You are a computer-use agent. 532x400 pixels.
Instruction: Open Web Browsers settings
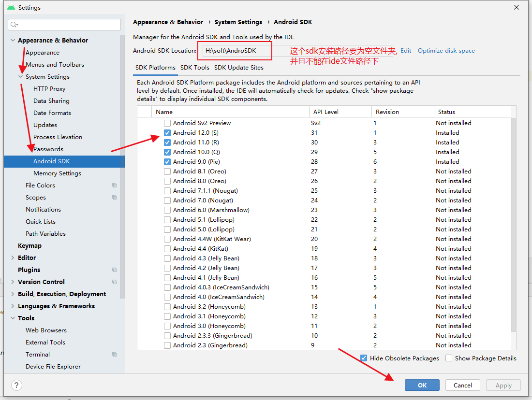[x=46, y=330]
